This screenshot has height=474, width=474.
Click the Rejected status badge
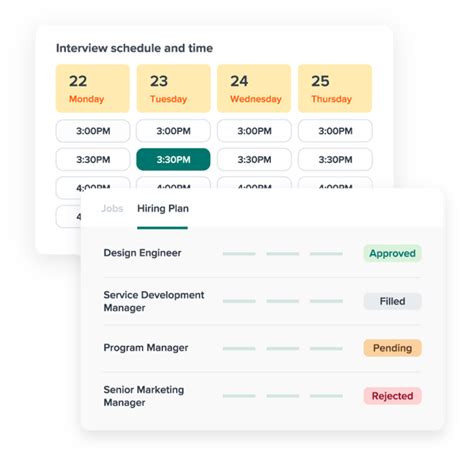point(392,396)
